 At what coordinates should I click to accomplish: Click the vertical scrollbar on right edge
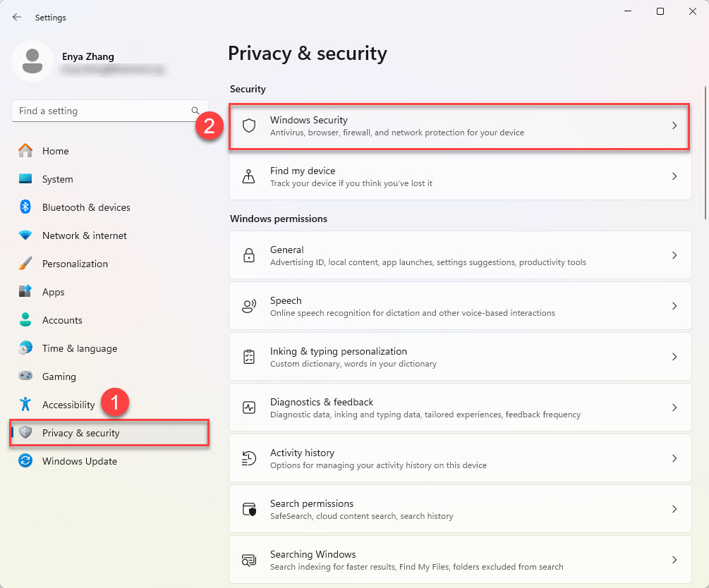click(705, 152)
